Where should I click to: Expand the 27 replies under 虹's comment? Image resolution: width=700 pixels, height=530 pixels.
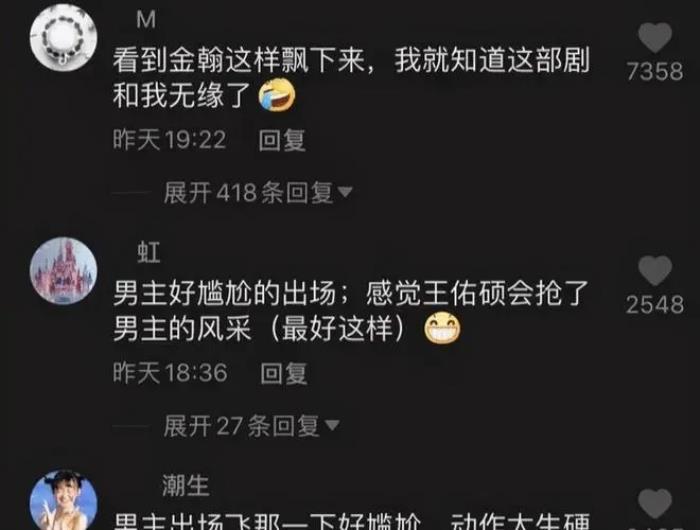click(x=251, y=426)
